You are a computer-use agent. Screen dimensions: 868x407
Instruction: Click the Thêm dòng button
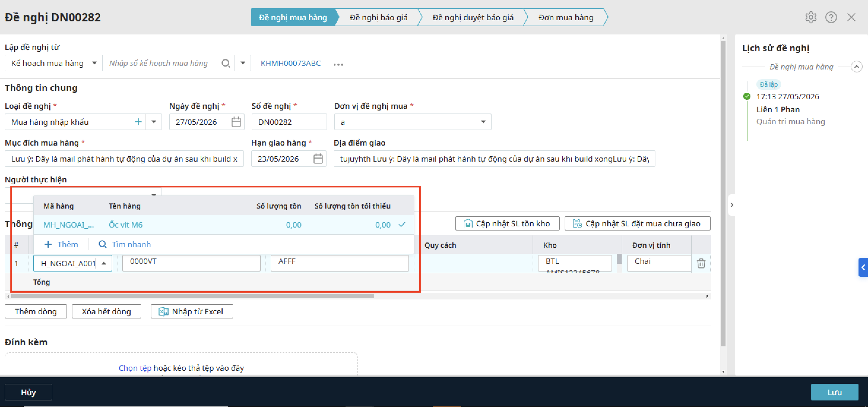(x=36, y=311)
